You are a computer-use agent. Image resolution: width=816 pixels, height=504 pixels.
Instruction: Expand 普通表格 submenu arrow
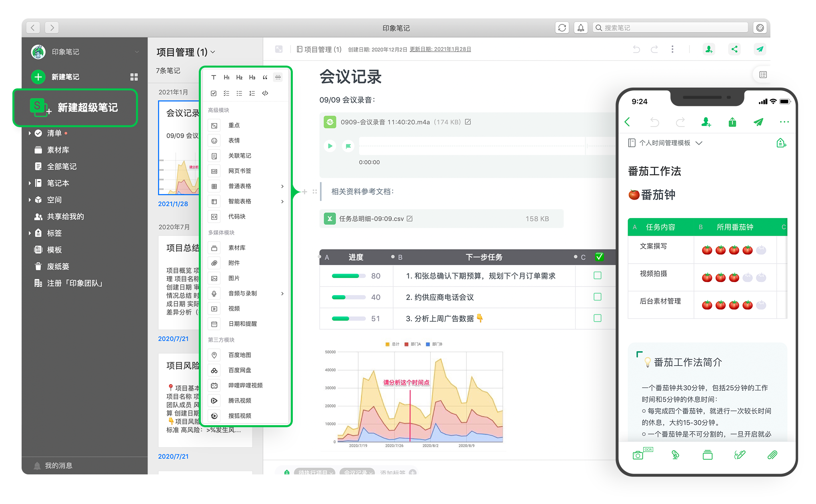point(282,186)
